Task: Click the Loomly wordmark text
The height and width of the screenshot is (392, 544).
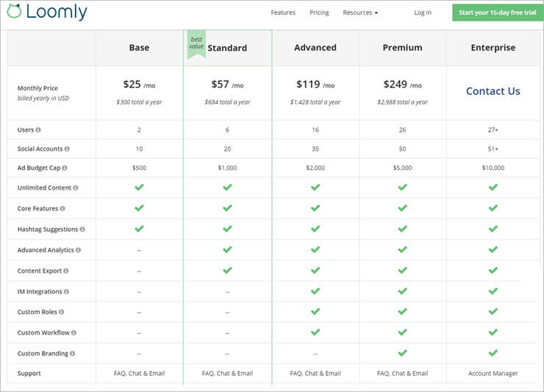Action: pos(57,12)
